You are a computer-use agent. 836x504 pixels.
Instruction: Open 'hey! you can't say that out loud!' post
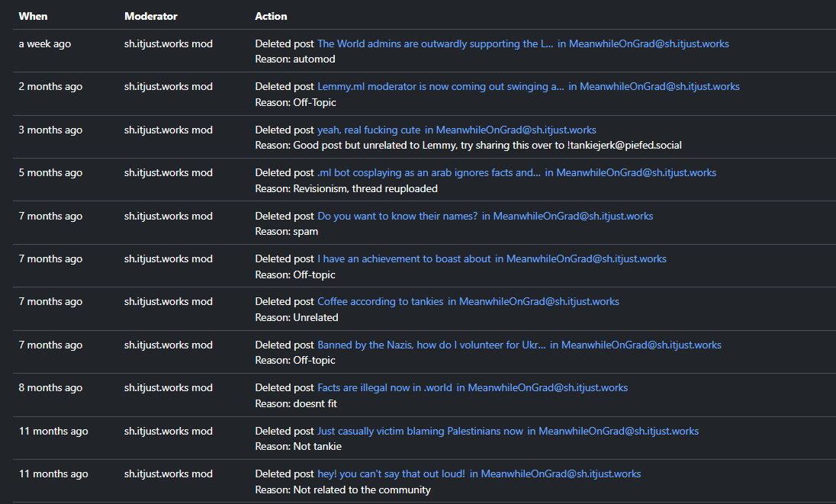pyautogui.click(x=391, y=474)
